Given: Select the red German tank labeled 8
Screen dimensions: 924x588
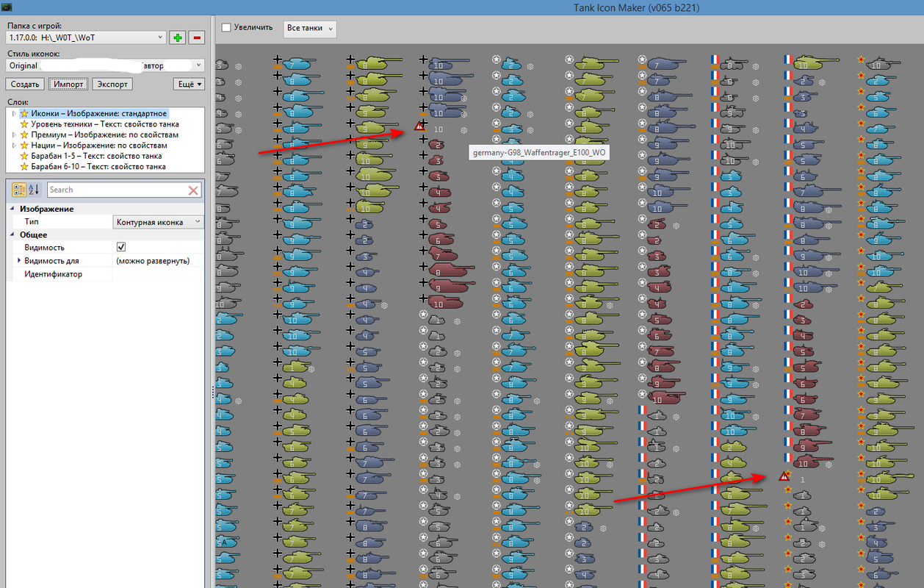Looking at the screenshot, I should pos(451,270).
